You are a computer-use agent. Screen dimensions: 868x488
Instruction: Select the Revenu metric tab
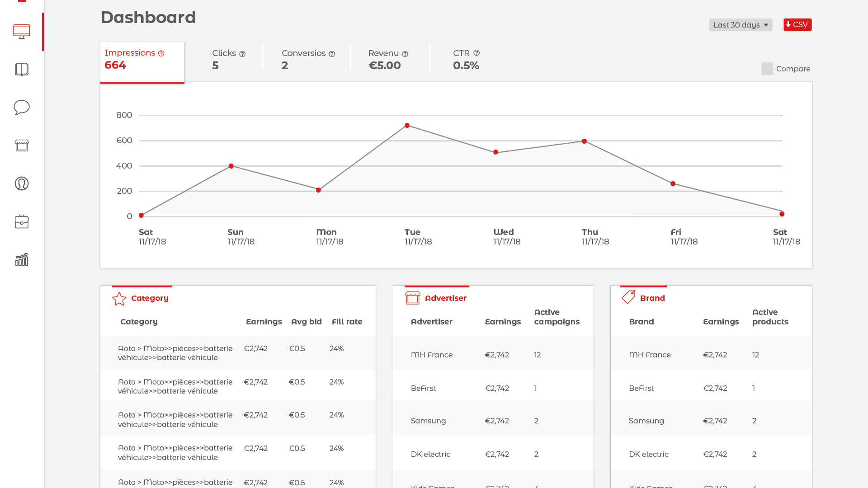388,59
